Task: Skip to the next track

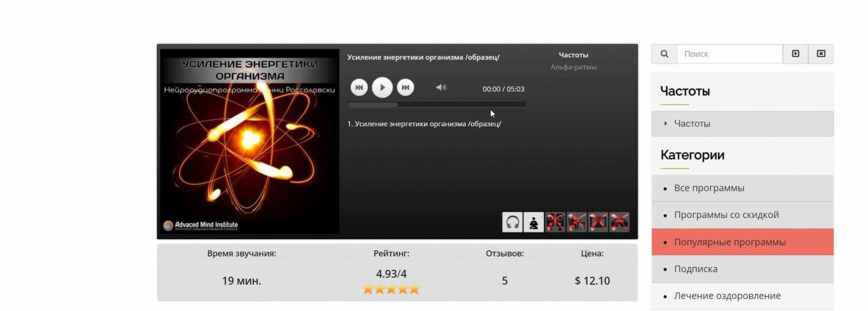Action: [x=406, y=87]
